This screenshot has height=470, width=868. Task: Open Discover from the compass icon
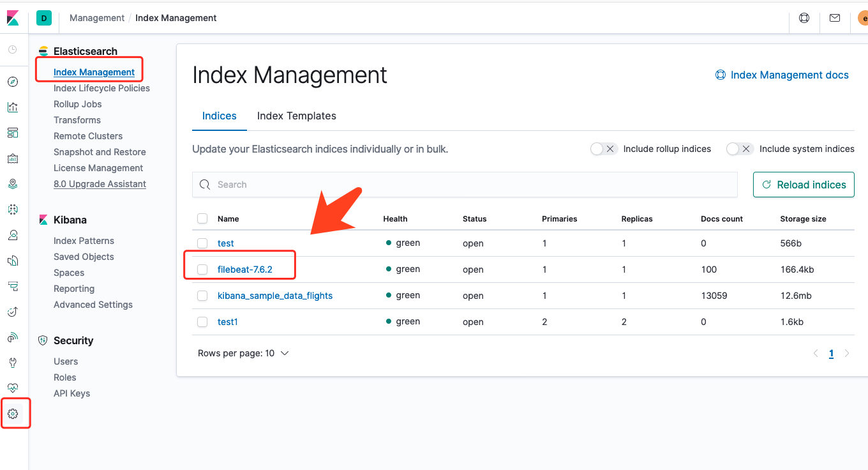[13, 82]
